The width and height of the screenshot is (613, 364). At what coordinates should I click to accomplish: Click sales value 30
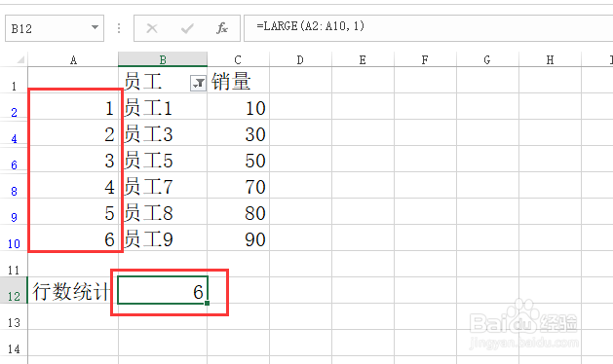[x=238, y=132]
